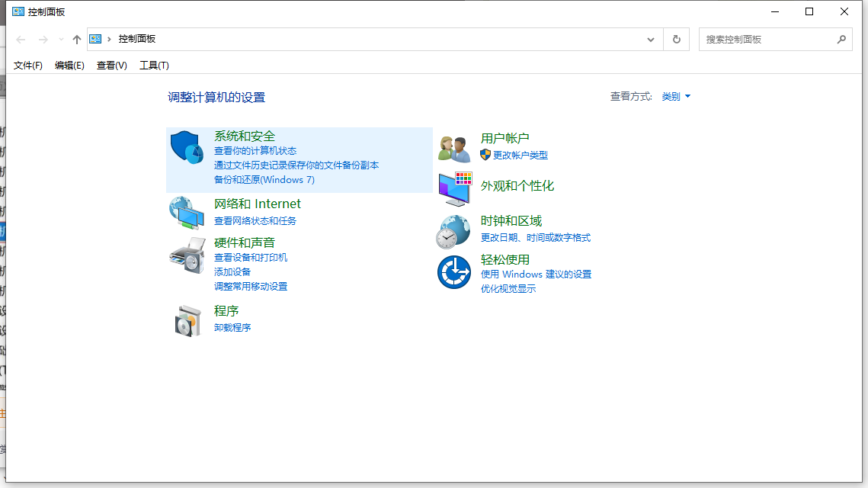Screen dimensions: 868x488
Task: Click the Appearance and Personalization monitor icon
Action: pyautogui.click(x=455, y=188)
